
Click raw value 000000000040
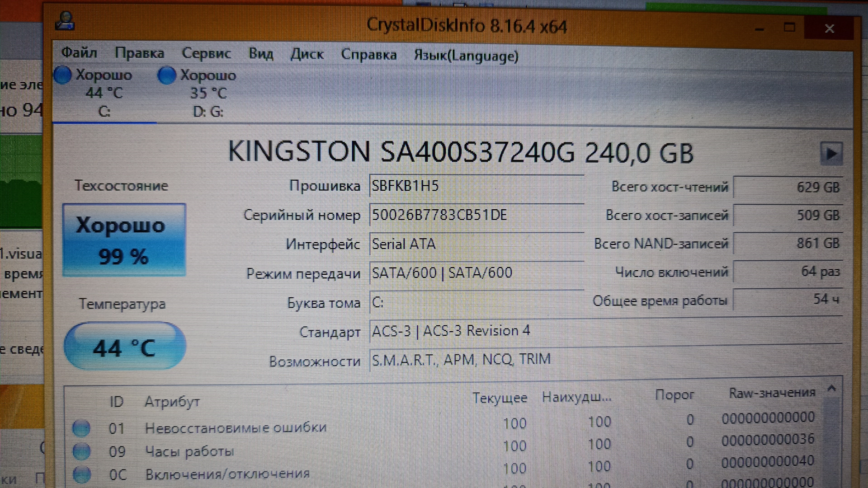(x=768, y=462)
